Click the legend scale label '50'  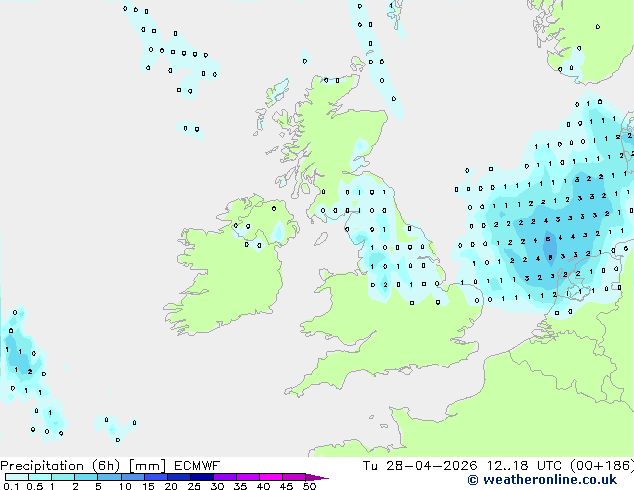click(x=310, y=486)
